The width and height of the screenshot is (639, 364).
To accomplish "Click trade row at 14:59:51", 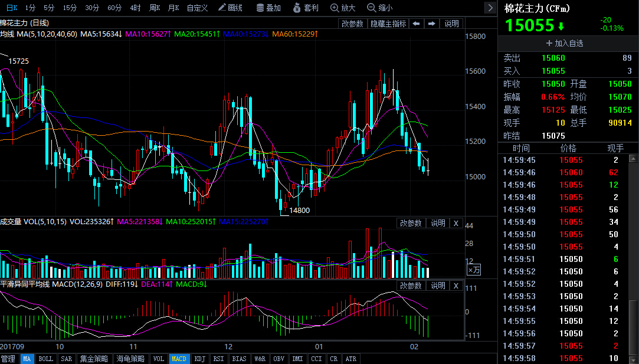I will click(563, 259).
